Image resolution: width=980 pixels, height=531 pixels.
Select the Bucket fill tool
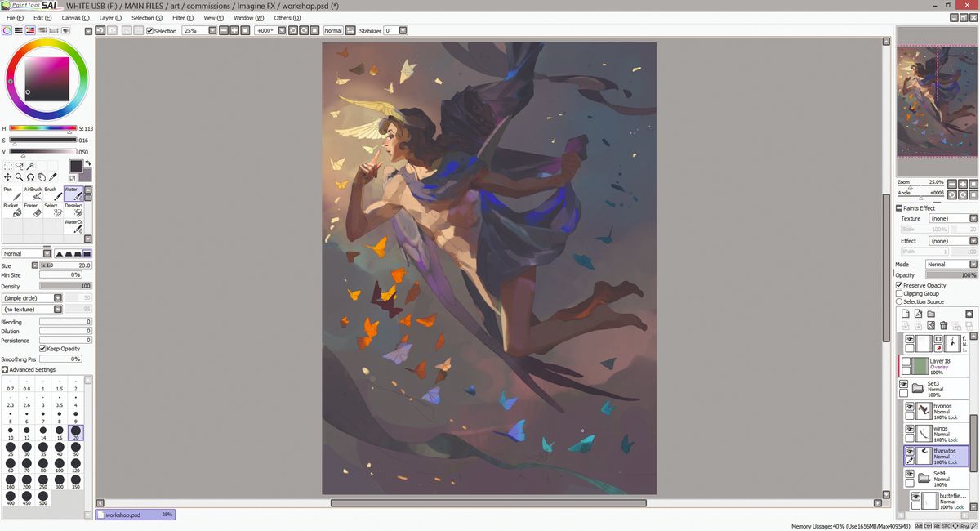point(11,212)
